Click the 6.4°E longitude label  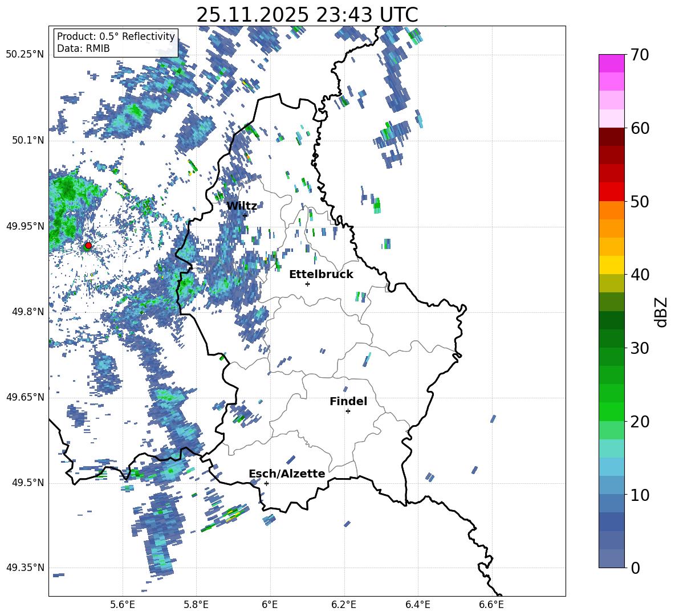click(417, 605)
